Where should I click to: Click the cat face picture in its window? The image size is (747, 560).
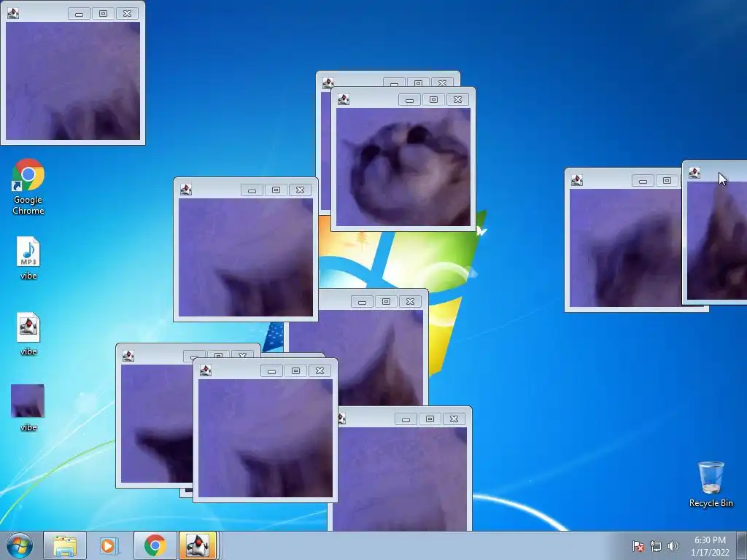[x=403, y=167]
